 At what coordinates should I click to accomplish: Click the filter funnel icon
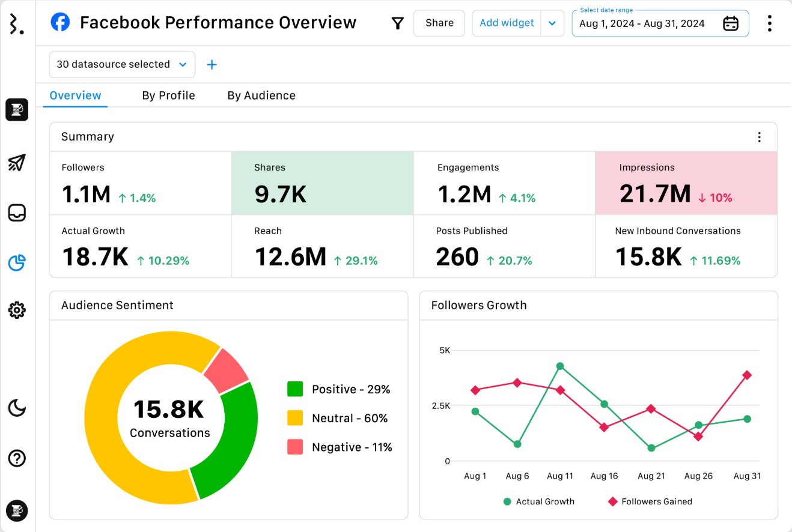click(397, 23)
